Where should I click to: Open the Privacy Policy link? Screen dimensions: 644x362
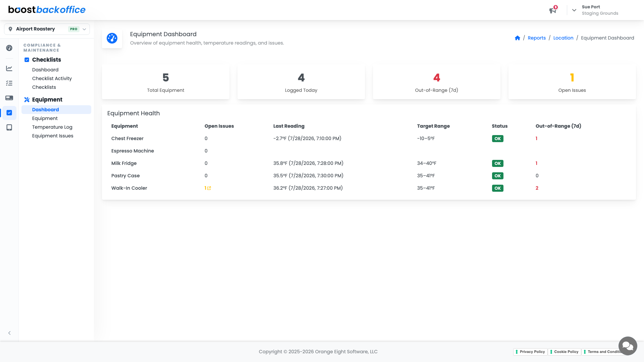click(x=530, y=352)
